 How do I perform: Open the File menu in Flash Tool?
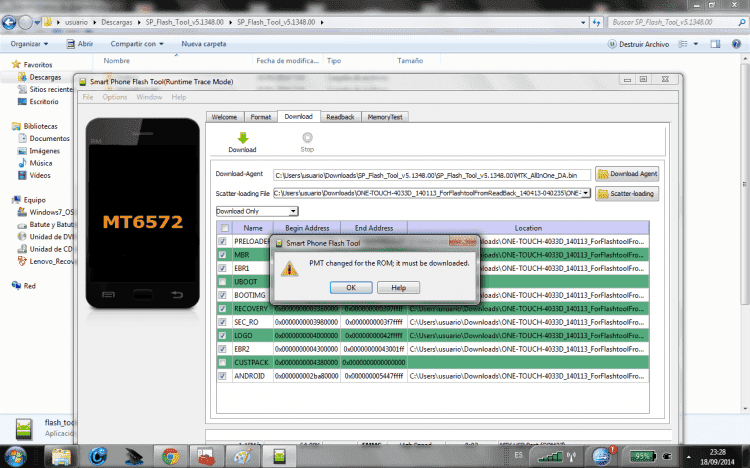click(x=88, y=97)
